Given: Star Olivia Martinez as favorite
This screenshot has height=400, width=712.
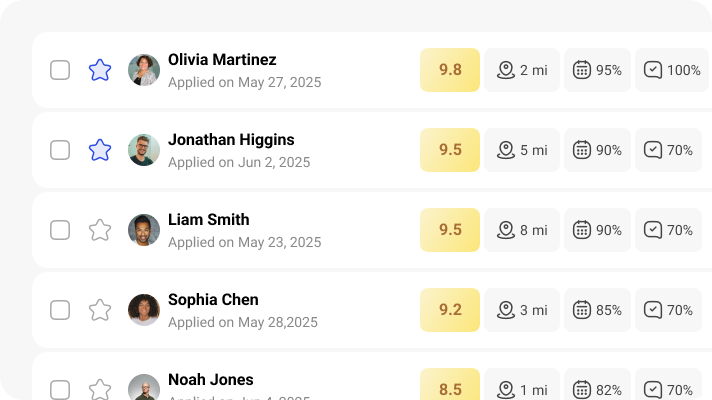Looking at the screenshot, I should click(100, 70).
